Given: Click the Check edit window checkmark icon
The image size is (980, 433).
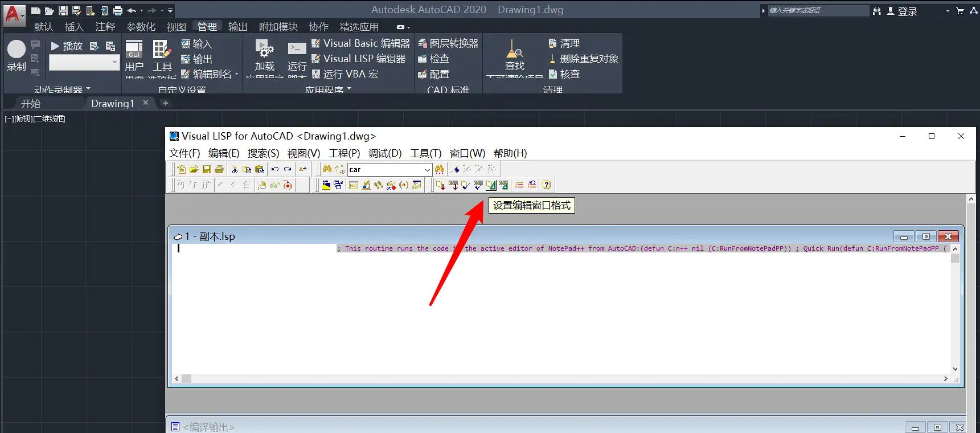Looking at the screenshot, I should 466,185.
